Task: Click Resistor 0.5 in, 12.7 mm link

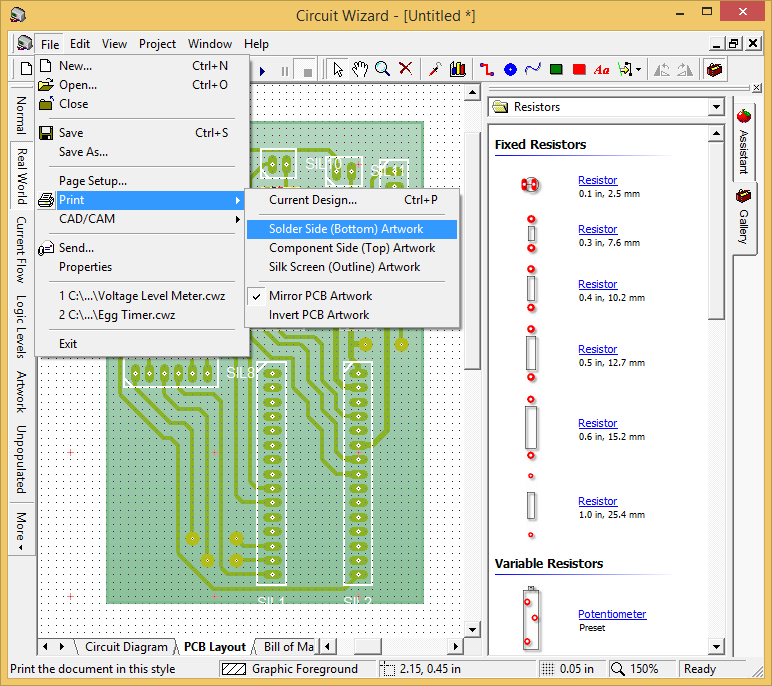Action: click(597, 349)
